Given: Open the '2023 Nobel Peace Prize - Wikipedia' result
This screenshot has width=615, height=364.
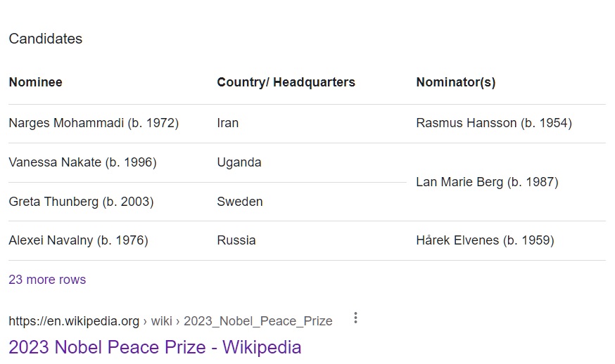Looking at the screenshot, I should tap(155, 347).
